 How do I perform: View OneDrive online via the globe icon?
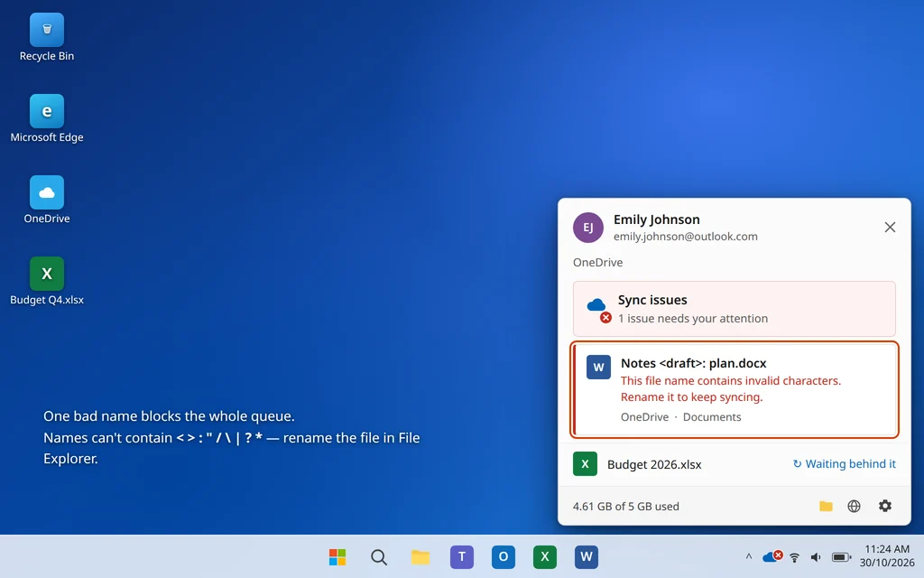pyautogui.click(x=854, y=506)
